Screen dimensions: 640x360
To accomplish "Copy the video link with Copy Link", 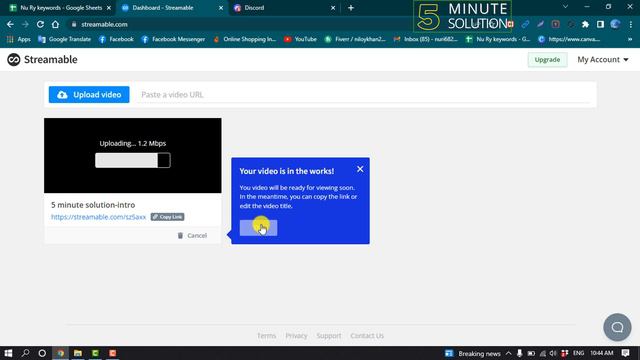I will coord(167,217).
